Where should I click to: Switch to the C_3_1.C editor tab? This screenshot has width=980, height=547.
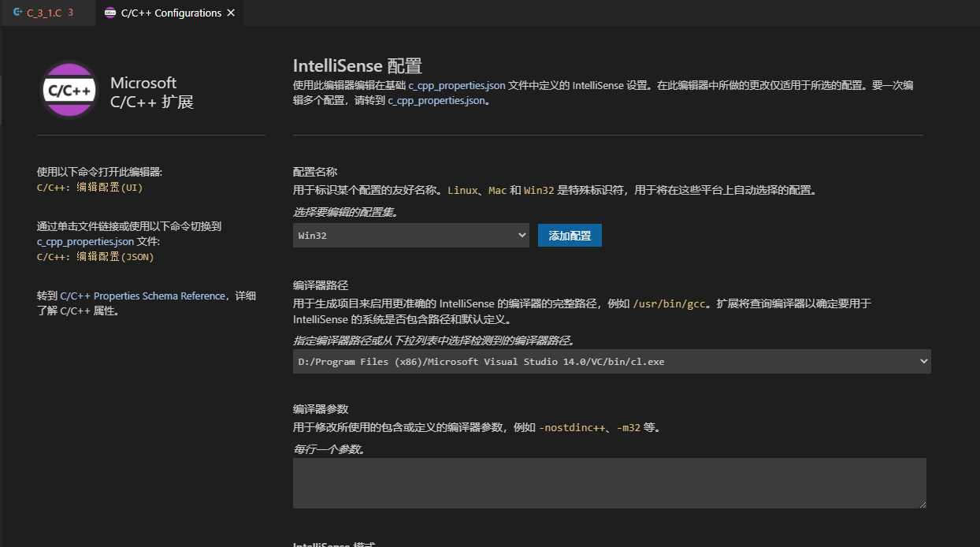(47, 13)
